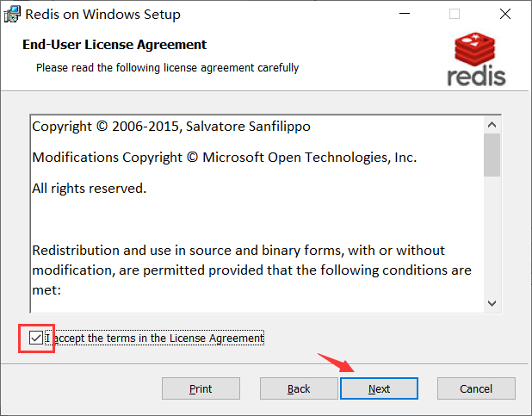Click the "Redistribution and use in source" paragraph
Screen dimensions: 532x416
tap(251, 270)
